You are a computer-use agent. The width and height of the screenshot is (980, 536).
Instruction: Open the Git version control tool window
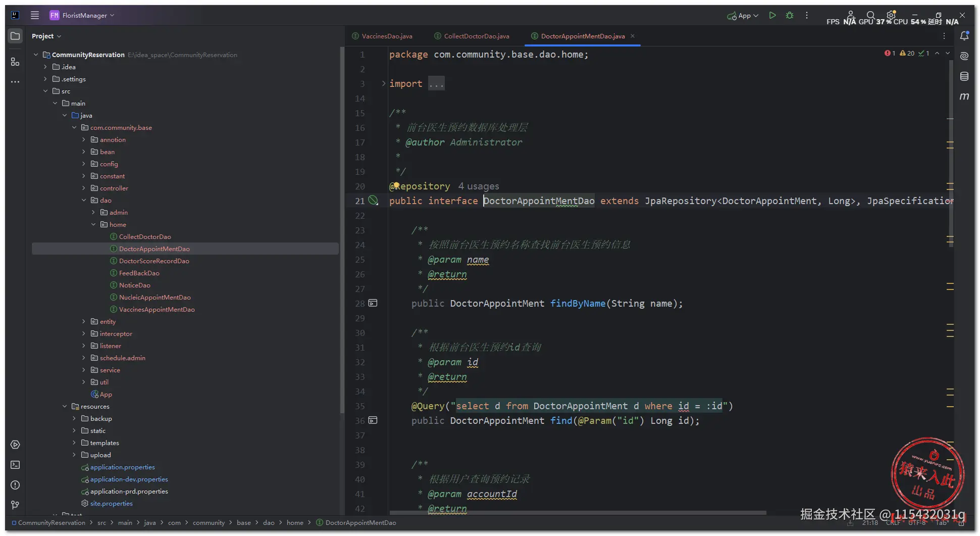(x=15, y=505)
